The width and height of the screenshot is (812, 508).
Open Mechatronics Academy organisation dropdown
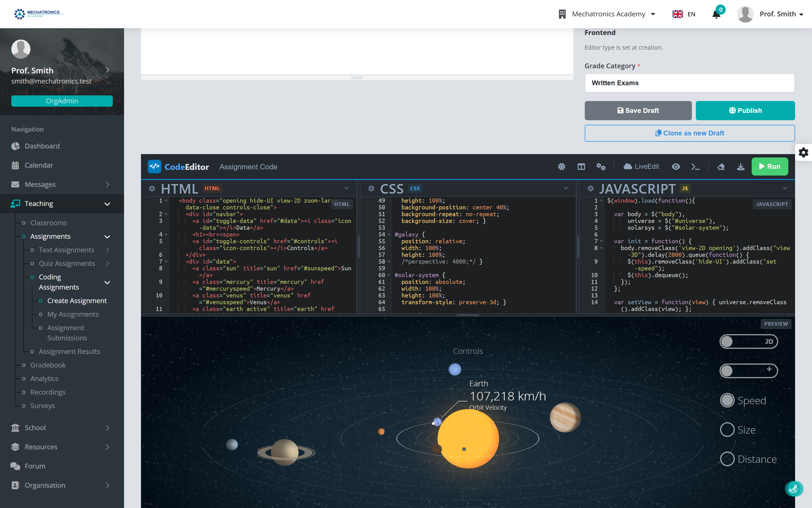point(607,14)
